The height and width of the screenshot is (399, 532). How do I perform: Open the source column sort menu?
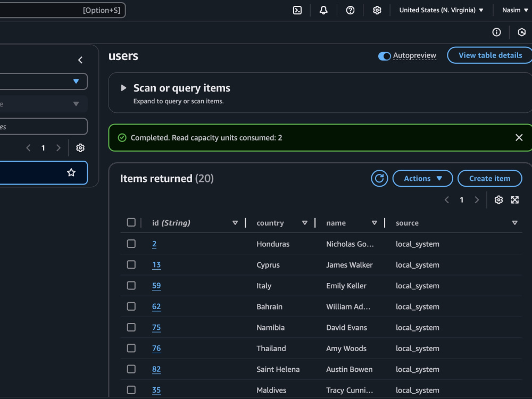coord(514,223)
